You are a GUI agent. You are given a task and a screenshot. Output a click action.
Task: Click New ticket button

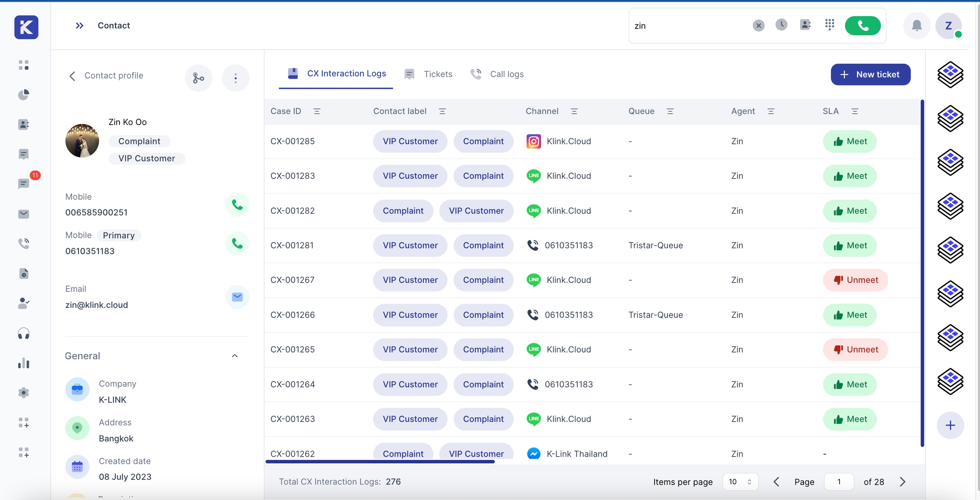pos(870,74)
